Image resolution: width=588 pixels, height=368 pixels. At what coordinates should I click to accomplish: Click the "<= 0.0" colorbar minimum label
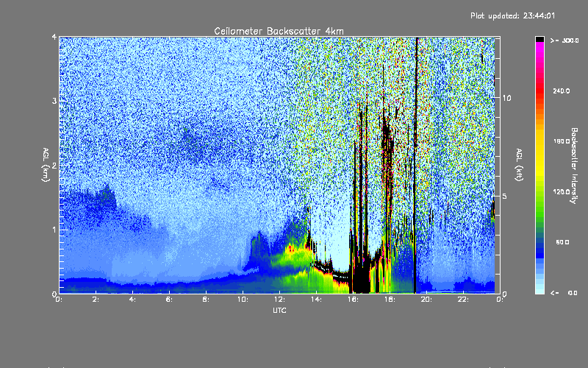point(564,293)
